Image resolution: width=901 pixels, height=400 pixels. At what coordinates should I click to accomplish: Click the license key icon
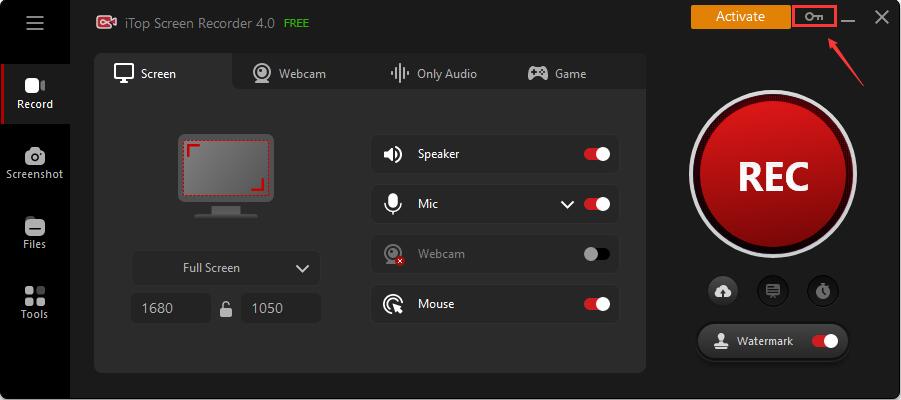point(814,17)
